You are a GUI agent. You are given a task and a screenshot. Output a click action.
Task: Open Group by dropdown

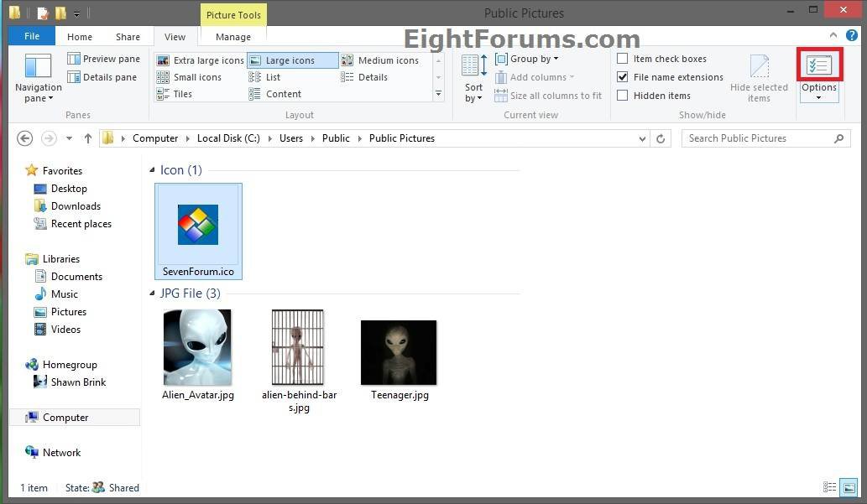526,59
